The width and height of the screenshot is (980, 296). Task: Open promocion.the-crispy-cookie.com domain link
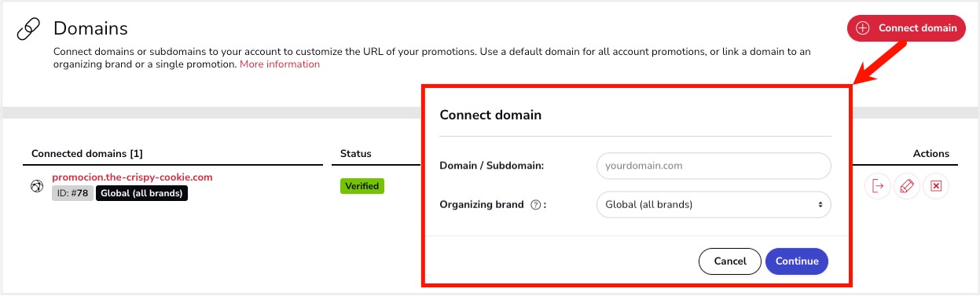[x=132, y=177]
